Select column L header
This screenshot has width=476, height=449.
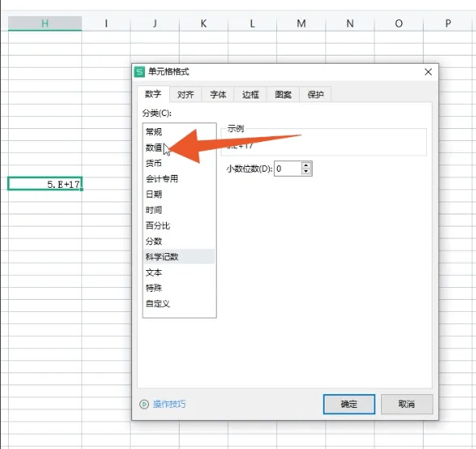click(252, 23)
